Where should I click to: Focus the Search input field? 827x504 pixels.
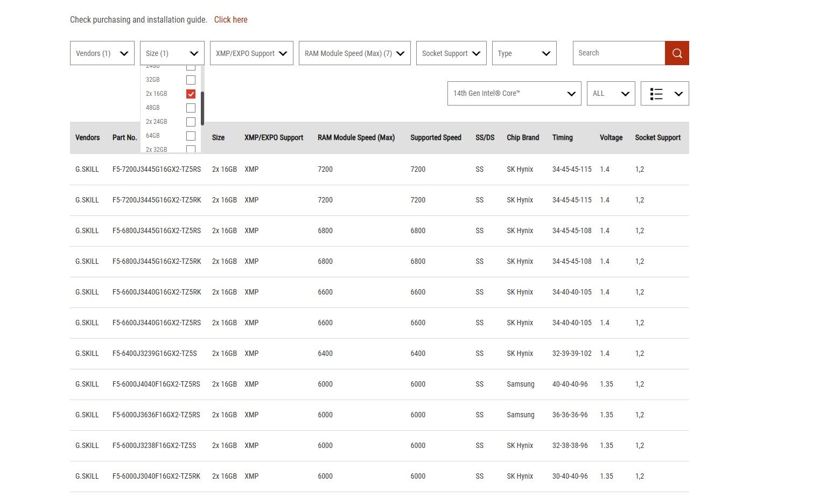(619, 53)
